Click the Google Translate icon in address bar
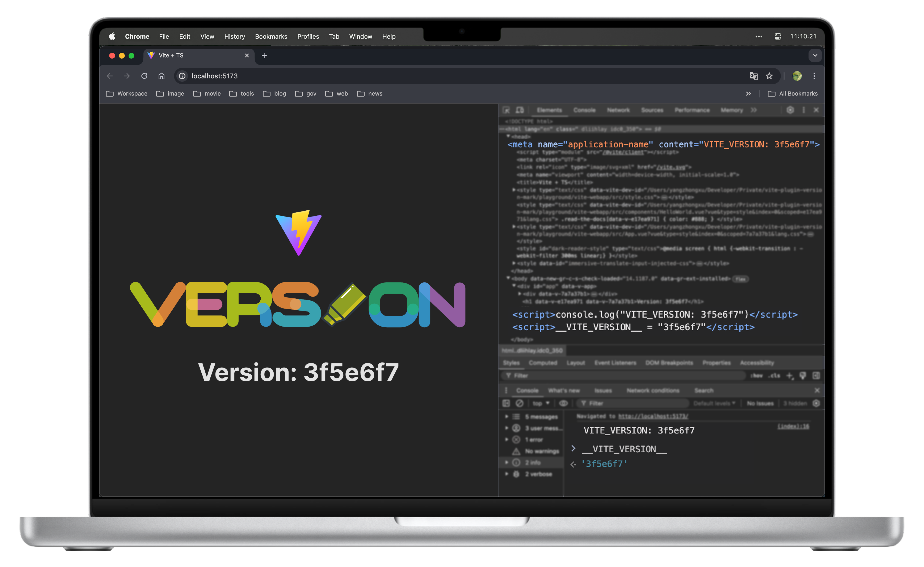 753,76
